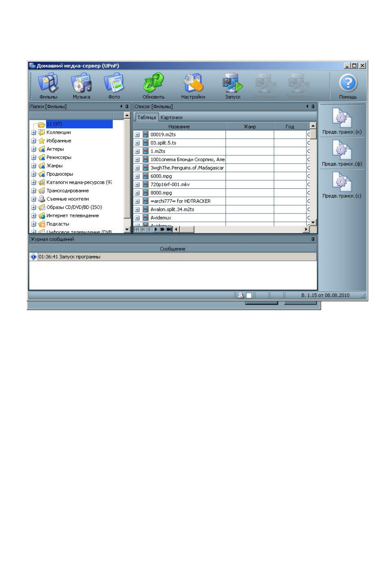Sort by Жанр column header

(x=250, y=126)
